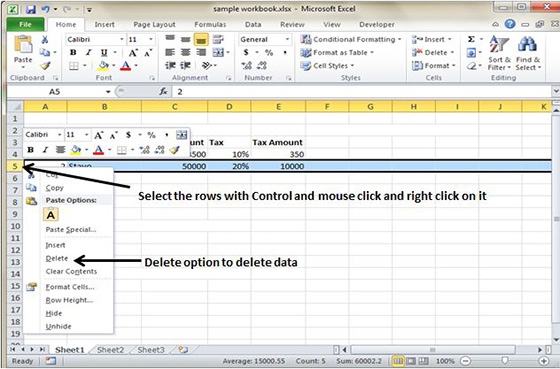Click the Paste icon in Clipboard group
560x369 pixels.
[23, 44]
